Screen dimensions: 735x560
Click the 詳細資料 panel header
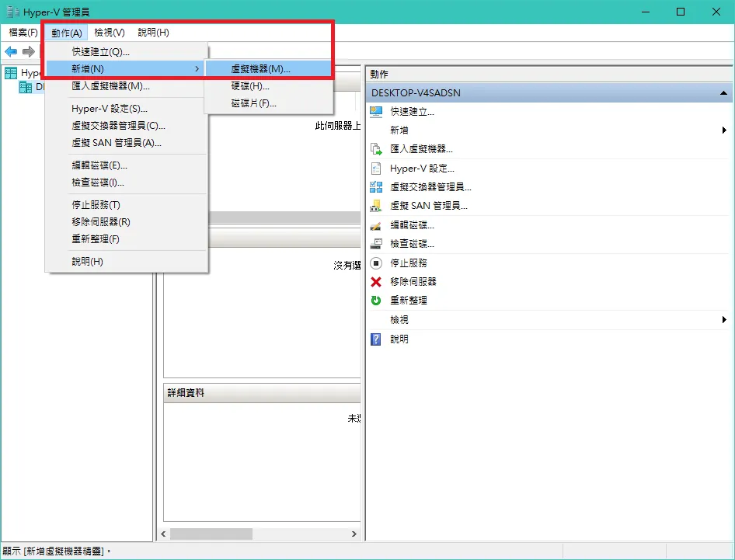pyautogui.click(x=262, y=393)
